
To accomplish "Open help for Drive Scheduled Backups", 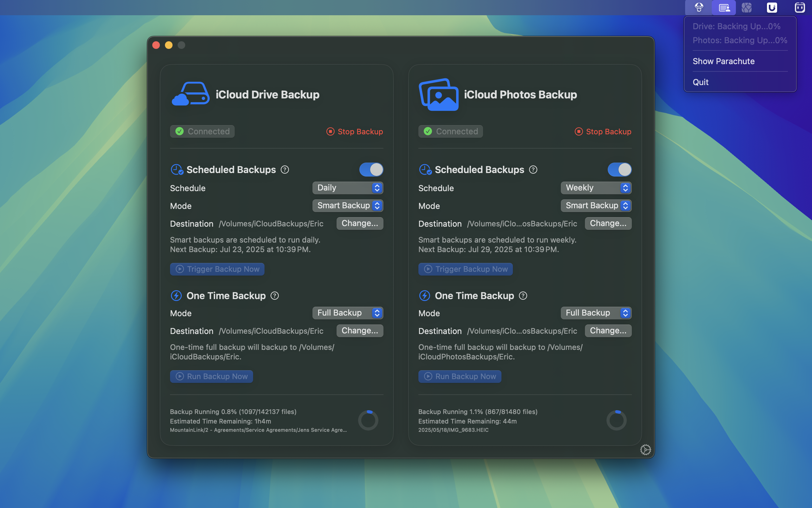I will [x=285, y=170].
